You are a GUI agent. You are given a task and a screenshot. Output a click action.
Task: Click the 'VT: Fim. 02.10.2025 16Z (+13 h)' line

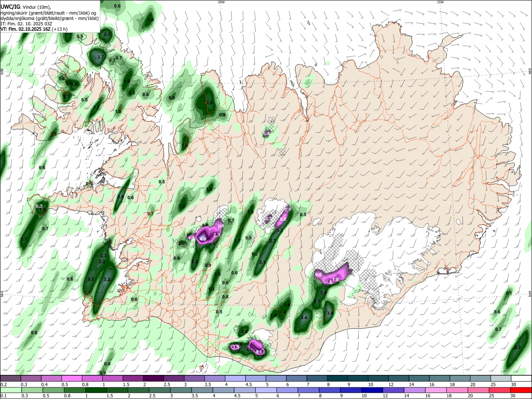pos(34,29)
